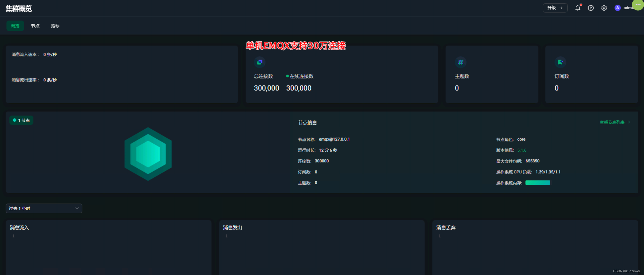Click the 操作系统内存 usage progress bar

pyautogui.click(x=537, y=183)
